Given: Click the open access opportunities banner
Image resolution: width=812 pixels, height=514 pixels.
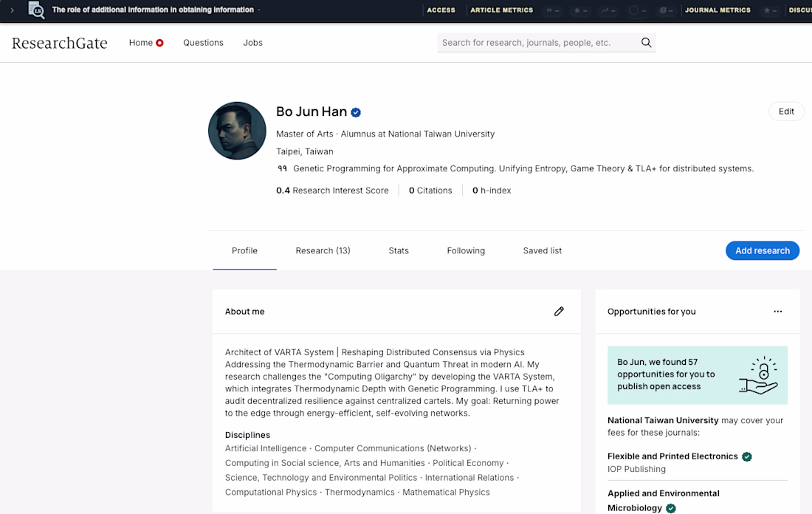Looking at the screenshot, I should (697, 375).
